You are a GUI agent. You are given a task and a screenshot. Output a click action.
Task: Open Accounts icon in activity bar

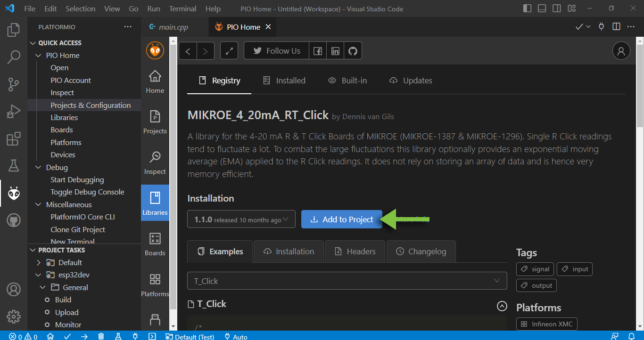[14, 289]
